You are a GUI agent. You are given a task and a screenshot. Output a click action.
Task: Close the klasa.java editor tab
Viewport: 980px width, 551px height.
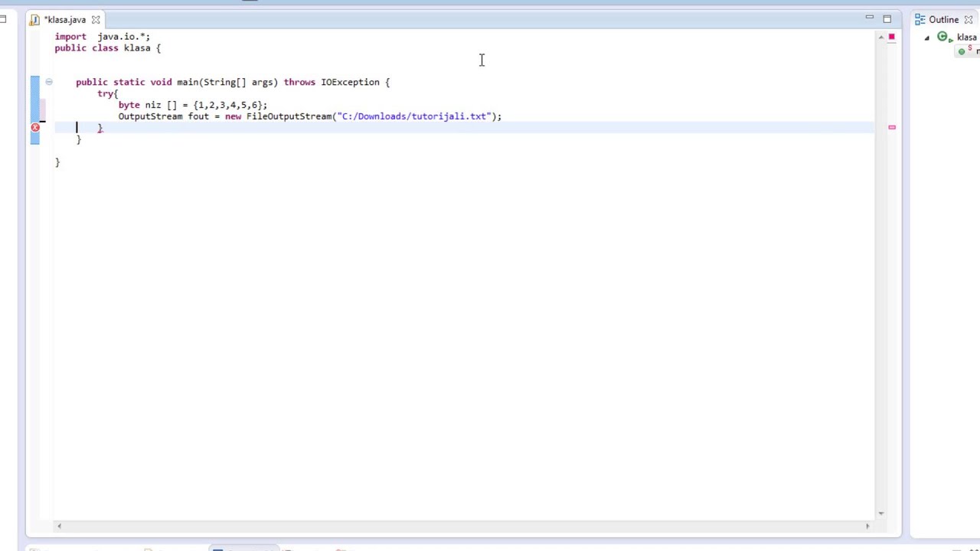click(x=96, y=19)
